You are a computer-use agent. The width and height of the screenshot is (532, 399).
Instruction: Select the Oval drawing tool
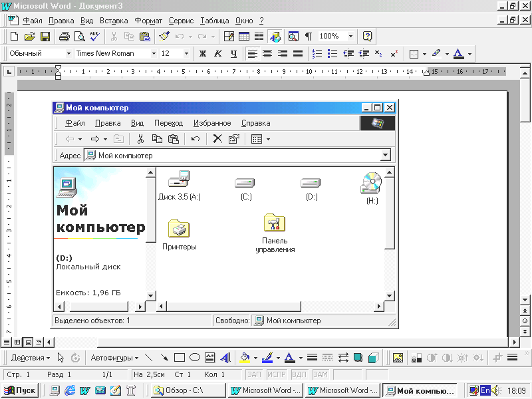click(195, 358)
